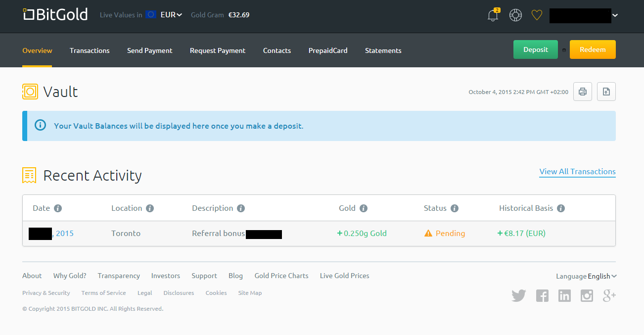The width and height of the screenshot is (644, 335).
Task: Open BitGold's Instagram page
Action: tap(587, 296)
